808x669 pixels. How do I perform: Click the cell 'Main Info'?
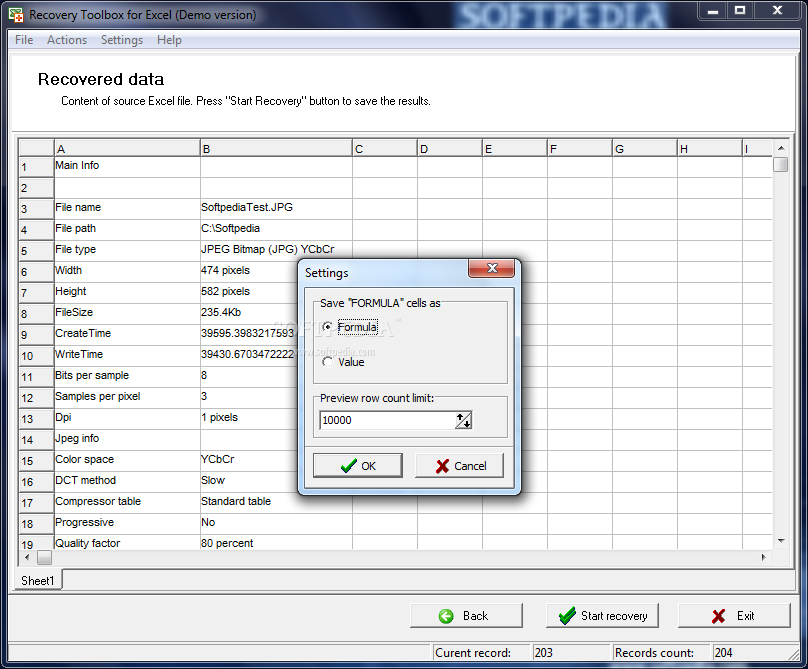coord(127,165)
